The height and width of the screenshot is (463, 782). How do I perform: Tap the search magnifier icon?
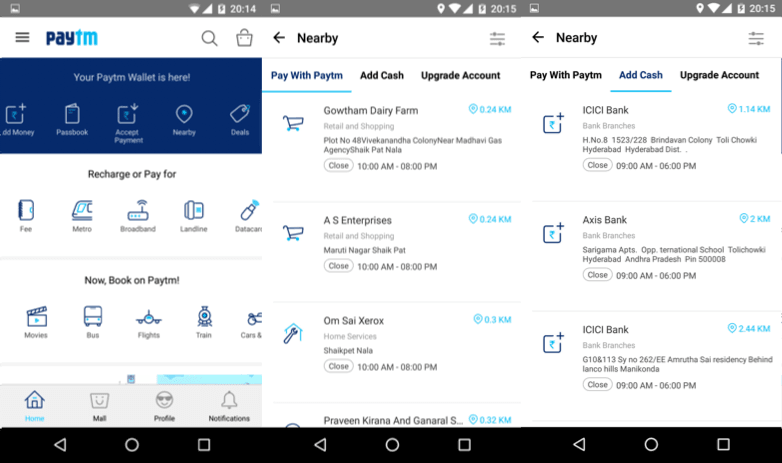pos(209,38)
